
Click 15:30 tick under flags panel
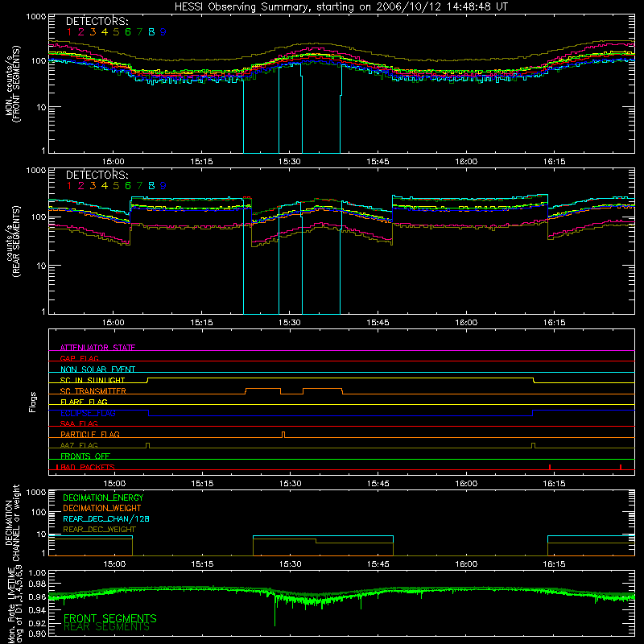point(290,484)
